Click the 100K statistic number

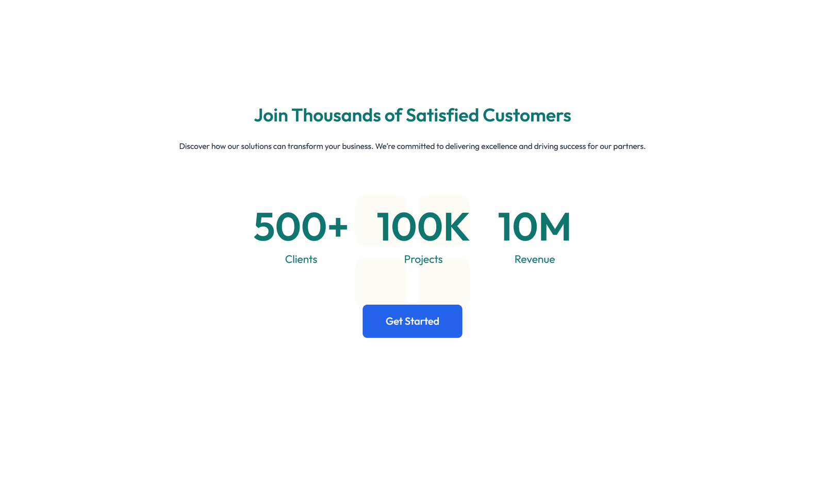423,227
